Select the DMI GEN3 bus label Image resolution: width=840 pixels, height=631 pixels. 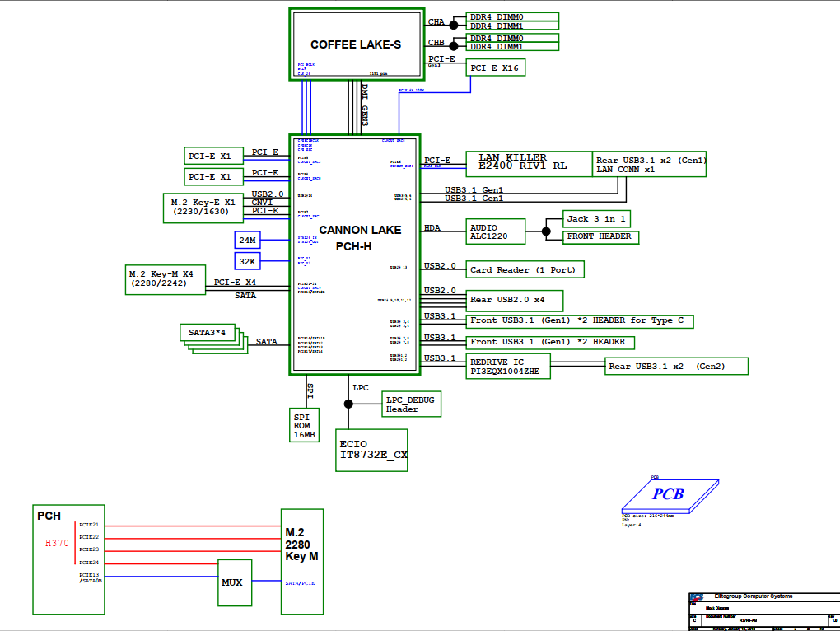coord(365,105)
